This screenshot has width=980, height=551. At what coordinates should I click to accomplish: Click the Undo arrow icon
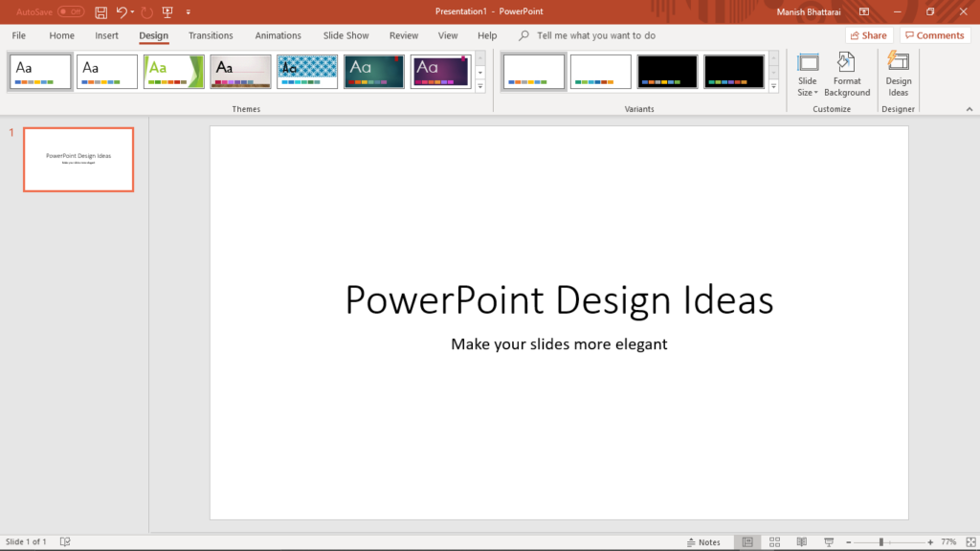tap(122, 12)
